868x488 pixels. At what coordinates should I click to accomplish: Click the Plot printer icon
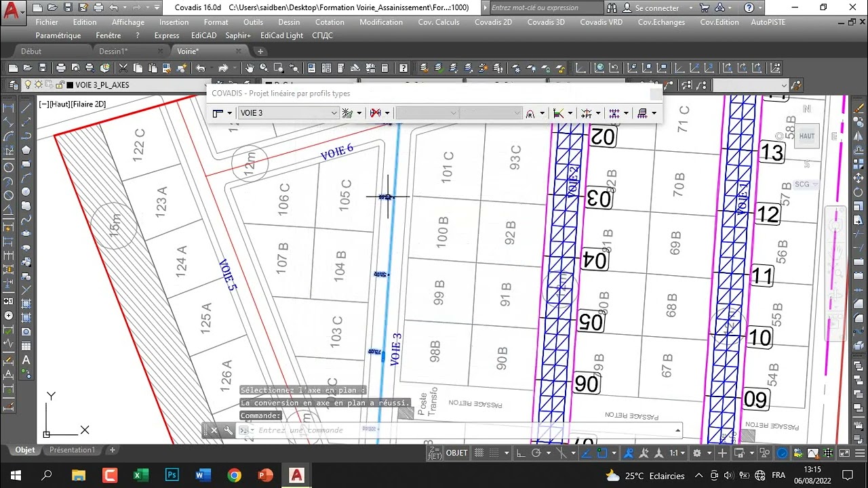[x=60, y=68]
